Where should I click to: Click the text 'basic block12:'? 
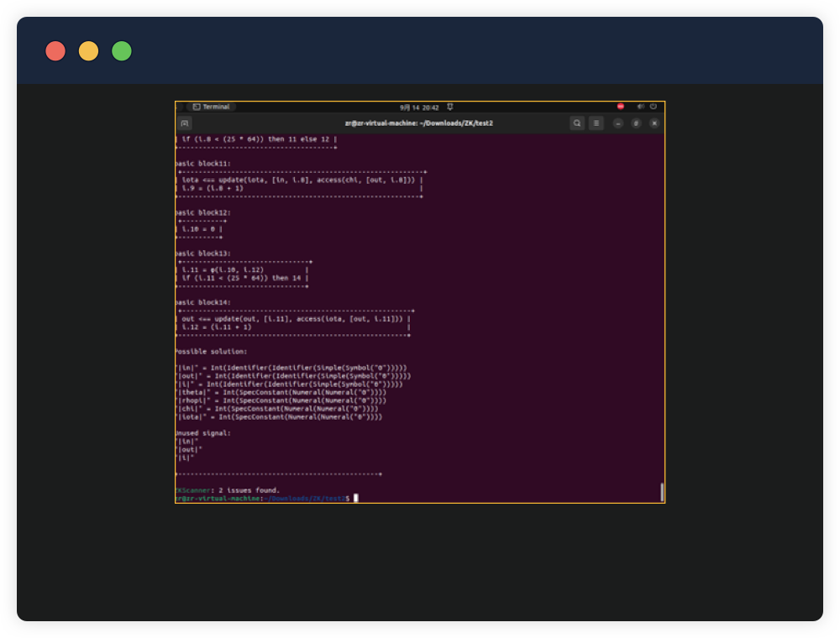[203, 212]
